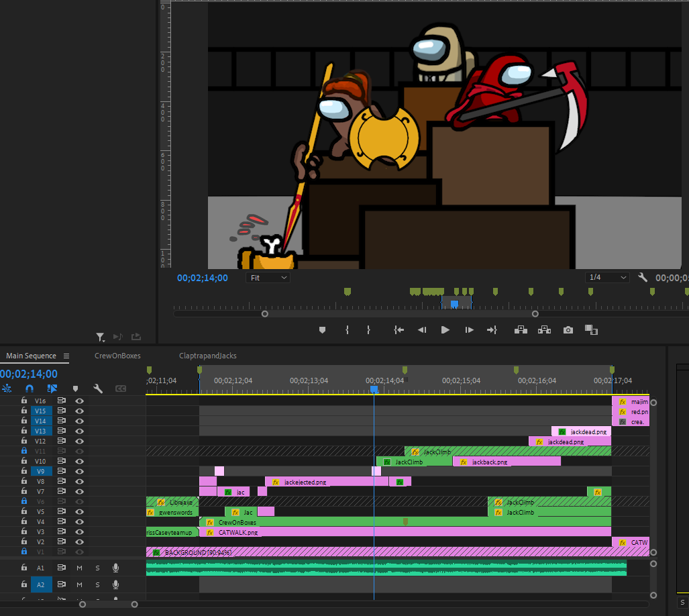
Task: Toggle nest sequence insert option
Action: click(7, 389)
